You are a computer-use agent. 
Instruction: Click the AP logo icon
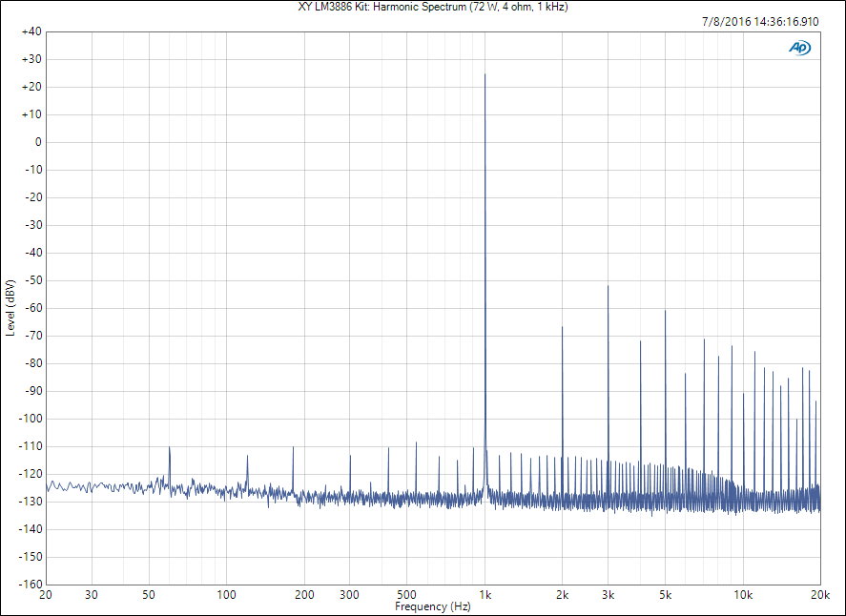(x=799, y=48)
